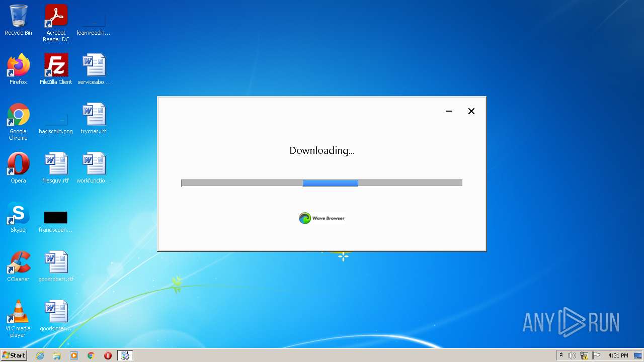Click the download progress bar
The height and width of the screenshot is (362, 644).
321,183
